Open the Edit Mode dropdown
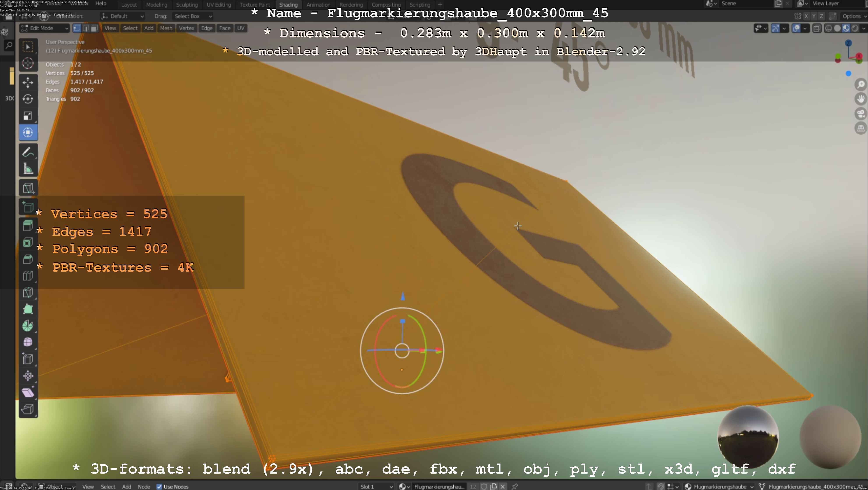The image size is (868, 490). [x=44, y=28]
